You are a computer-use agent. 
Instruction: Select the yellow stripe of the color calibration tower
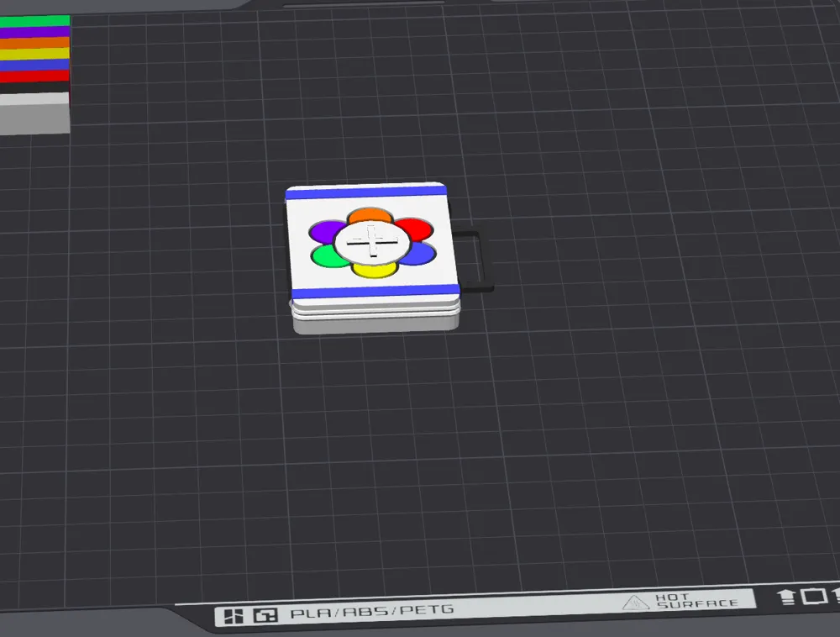point(34,52)
